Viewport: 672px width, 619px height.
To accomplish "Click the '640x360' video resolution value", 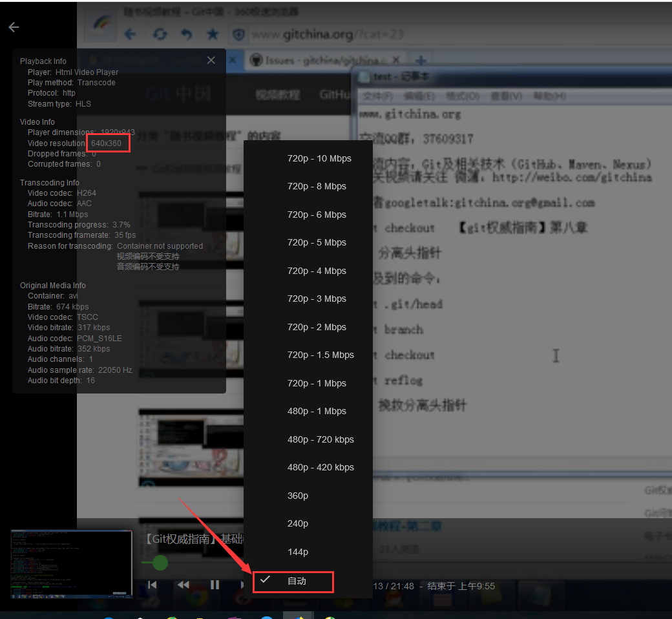I will point(106,143).
